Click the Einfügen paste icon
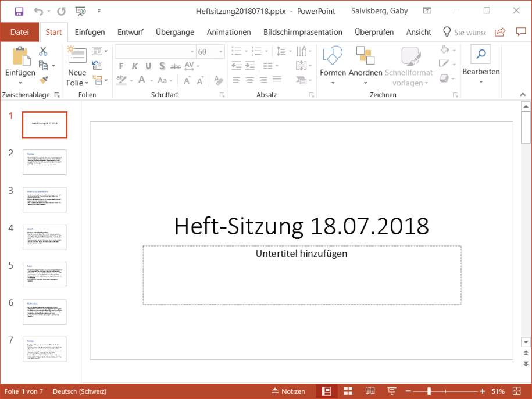 [x=21, y=56]
